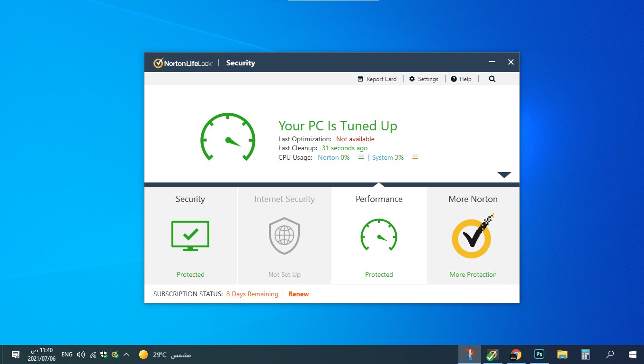This screenshot has width=644, height=364.
Task: Click the red scissors app taskbar icon
Action: [469, 355]
